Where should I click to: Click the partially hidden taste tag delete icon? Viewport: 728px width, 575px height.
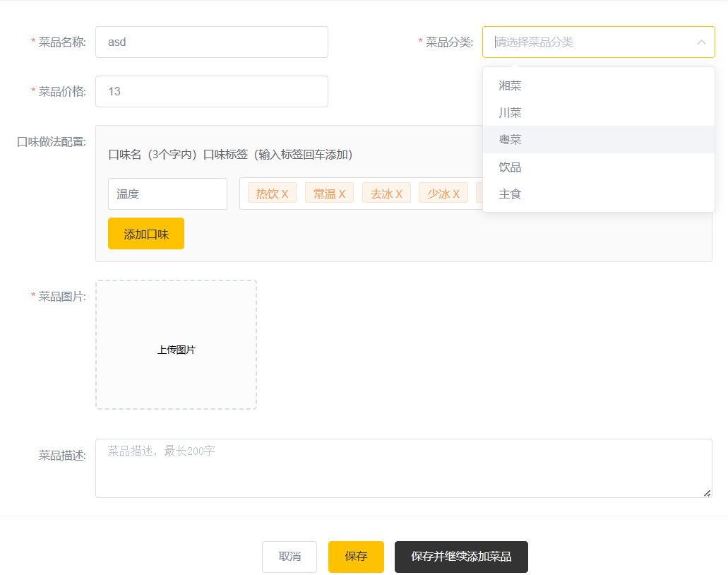click(479, 193)
